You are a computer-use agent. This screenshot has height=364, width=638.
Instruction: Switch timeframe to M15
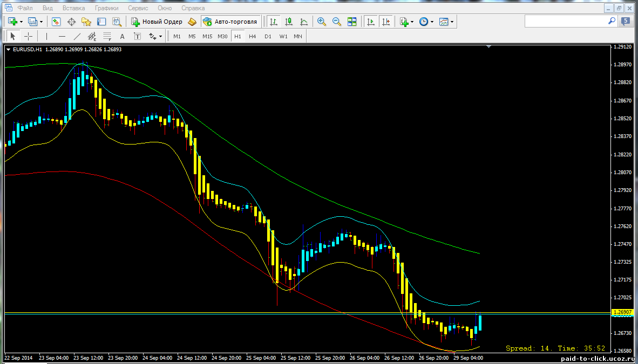tap(207, 36)
